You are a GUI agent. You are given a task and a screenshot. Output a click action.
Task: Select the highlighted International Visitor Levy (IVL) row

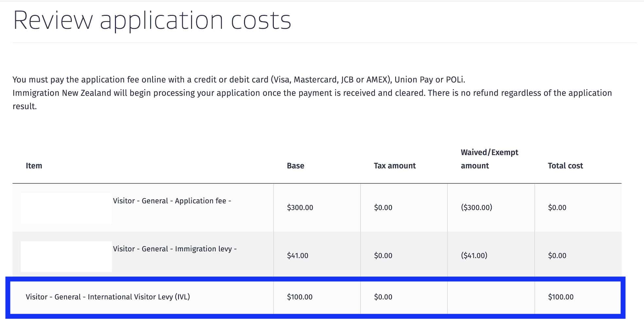[110, 297]
